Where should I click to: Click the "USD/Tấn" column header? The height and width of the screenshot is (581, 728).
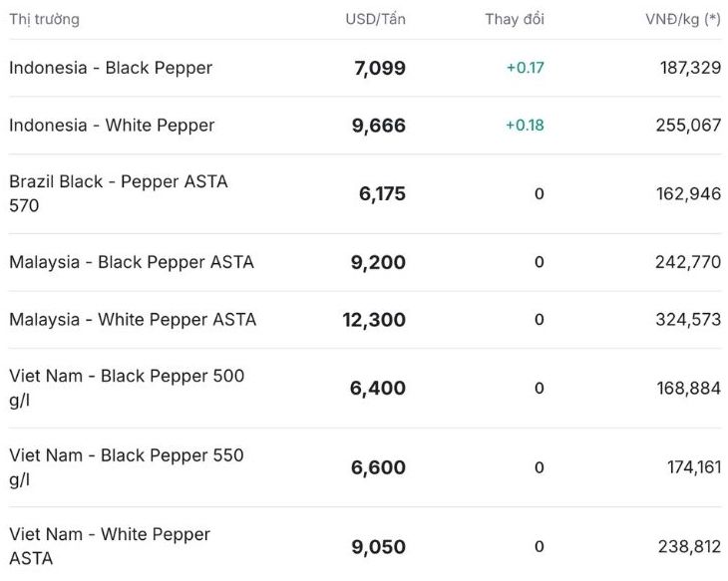[375, 19]
